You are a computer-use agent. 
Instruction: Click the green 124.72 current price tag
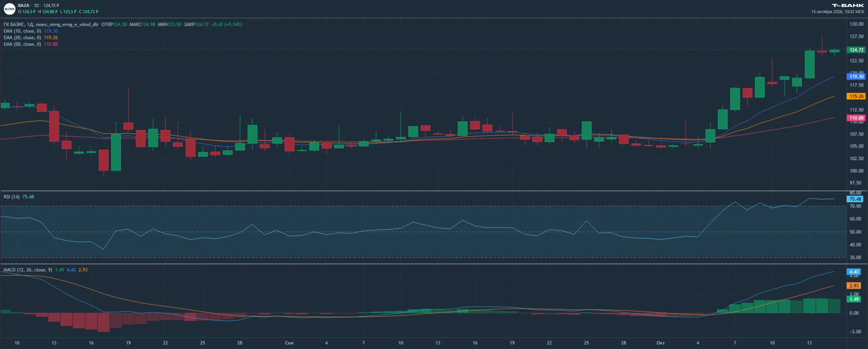(856, 50)
